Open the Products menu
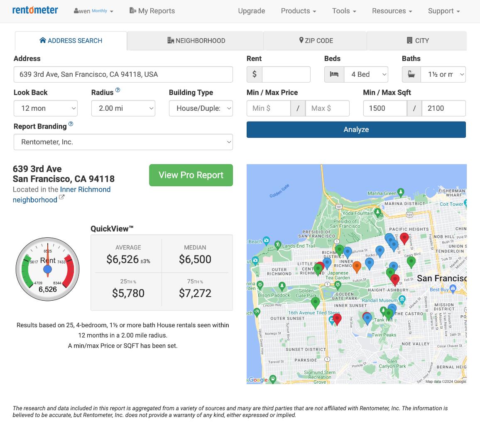 point(298,11)
